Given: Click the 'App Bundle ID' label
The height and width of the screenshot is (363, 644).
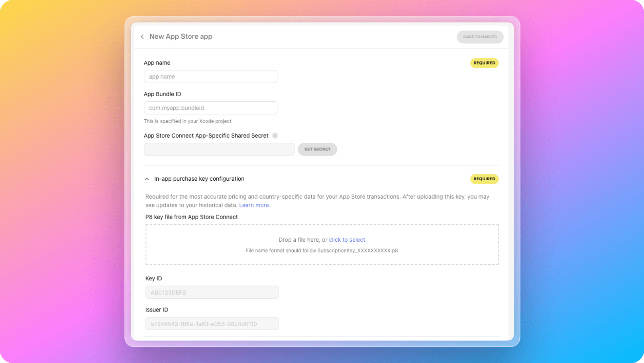Looking at the screenshot, I should click(x=162, y=94).
